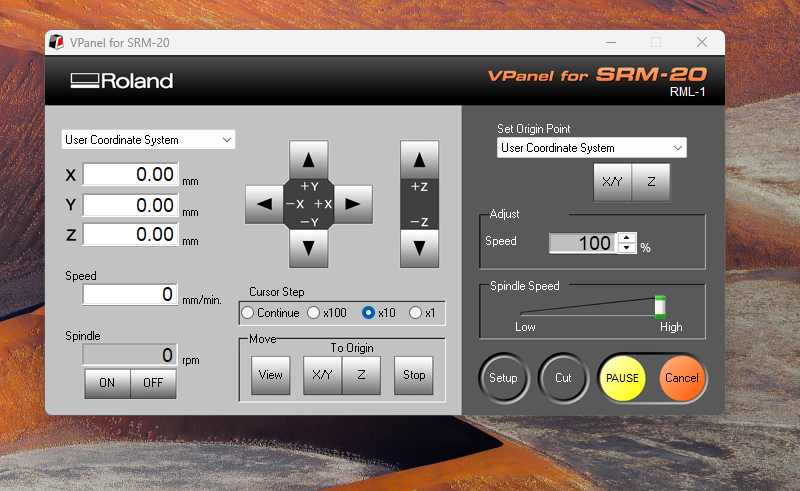Open the coordinate system dropdown above the X value
This screenshot has height=491, width=800.
(148, 140)
